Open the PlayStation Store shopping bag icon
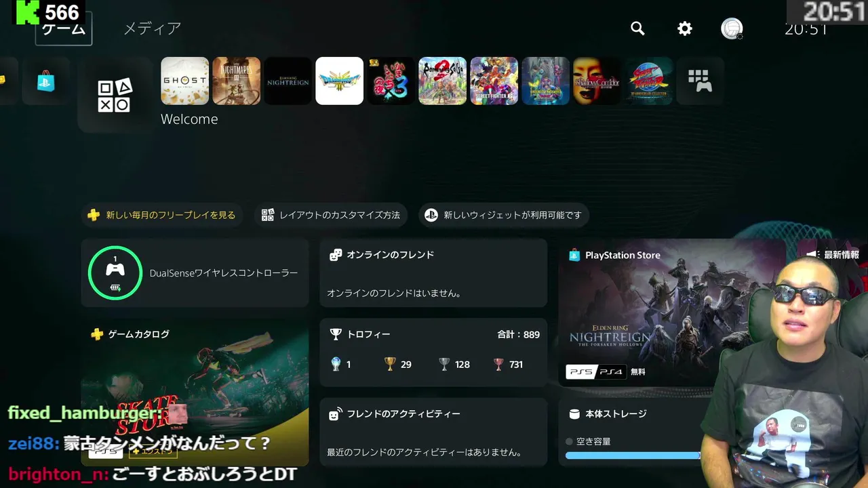The height and width of the screenshot is (488, 868). coord(46,81)
